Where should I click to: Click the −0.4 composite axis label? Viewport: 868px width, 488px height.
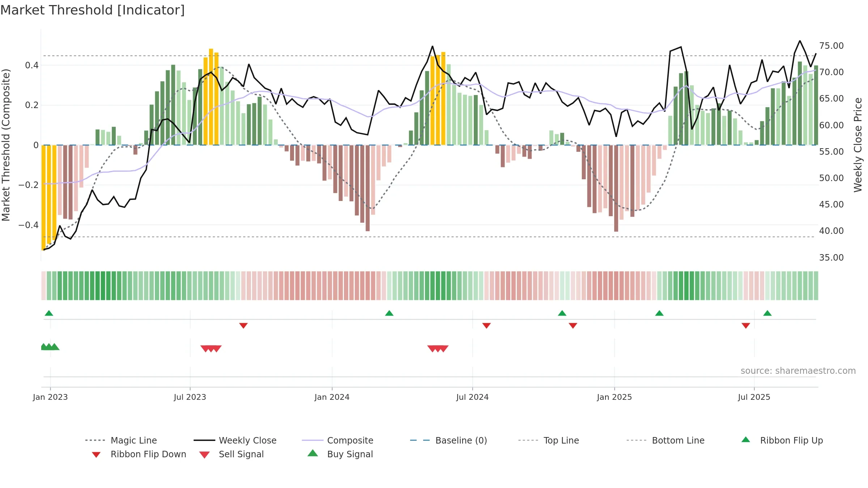[x=29, y=225]
